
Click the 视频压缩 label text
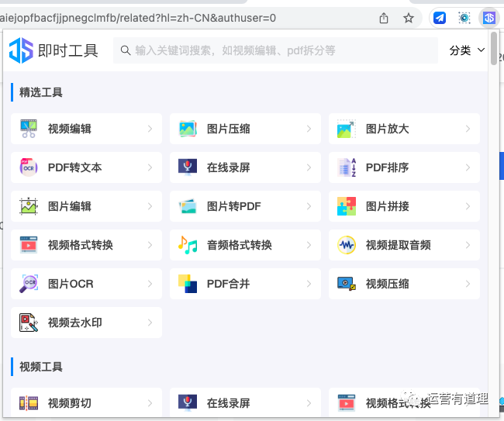click(x=388, y=284)
